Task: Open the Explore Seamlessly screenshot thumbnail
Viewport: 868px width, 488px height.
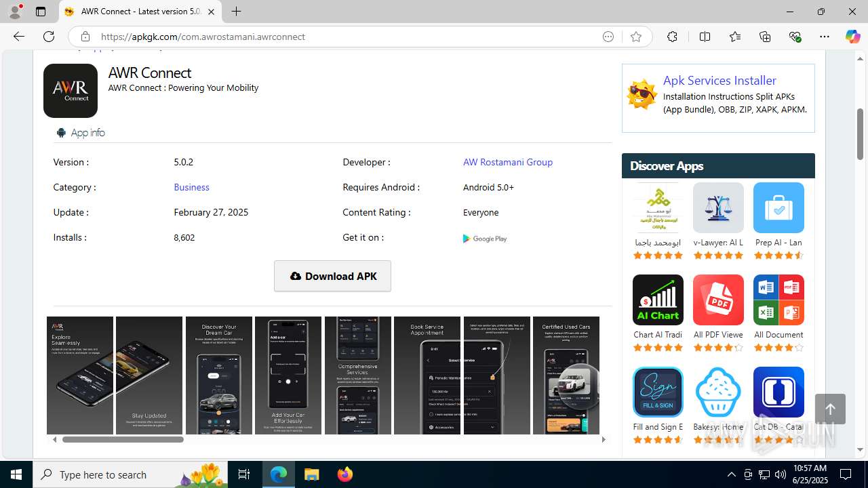Action: click(x=80, y=375)
